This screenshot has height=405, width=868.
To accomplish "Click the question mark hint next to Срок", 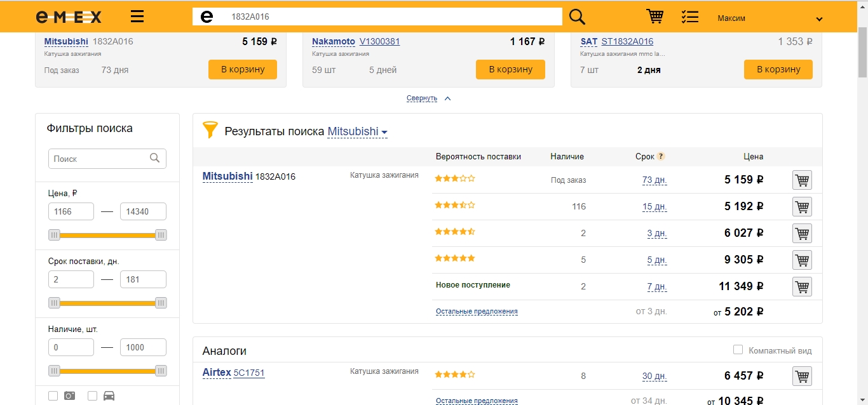I will pos(661,156).
